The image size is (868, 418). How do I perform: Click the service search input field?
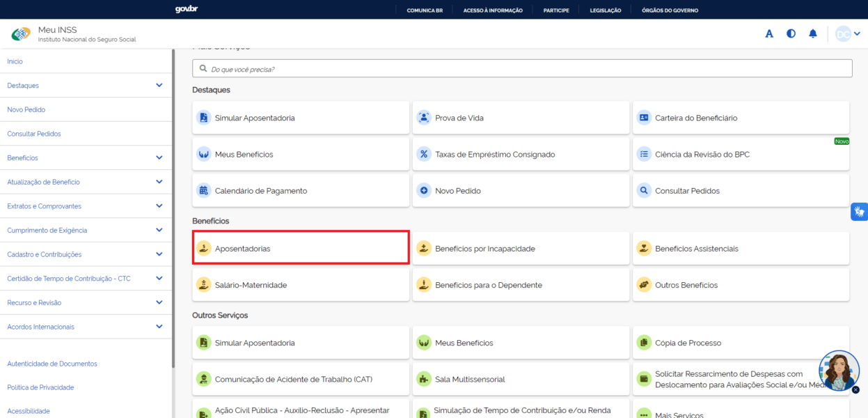(522, 68)
